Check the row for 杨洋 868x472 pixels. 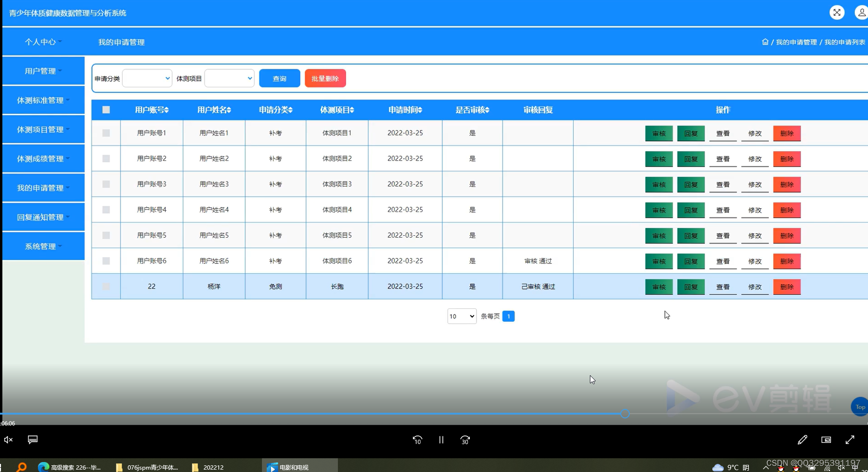[x=106, y=287]
